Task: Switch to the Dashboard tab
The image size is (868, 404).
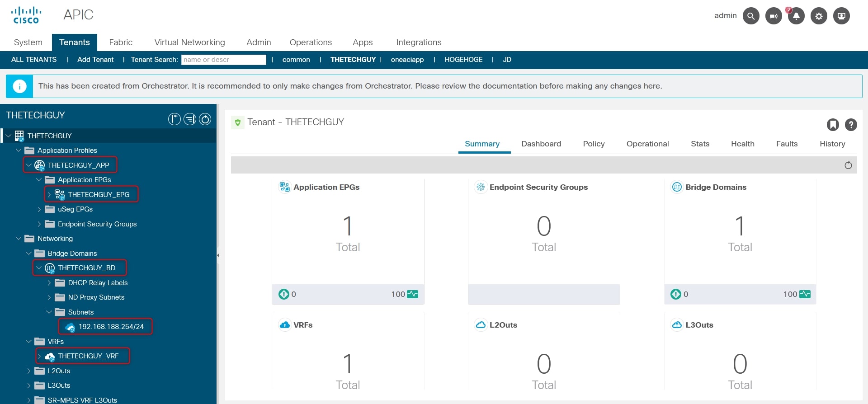Action: coord(541,144)
